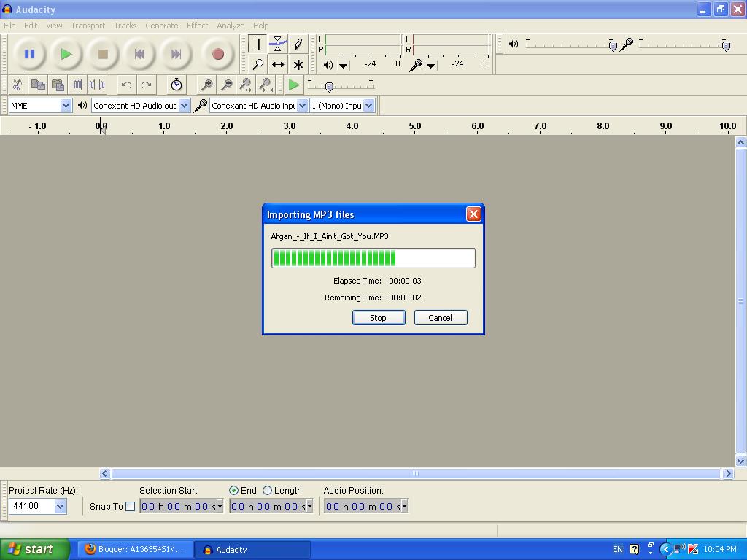Select the End radio button
The image size is (747, 560).
pyautogui.click(x=234, y=491)
